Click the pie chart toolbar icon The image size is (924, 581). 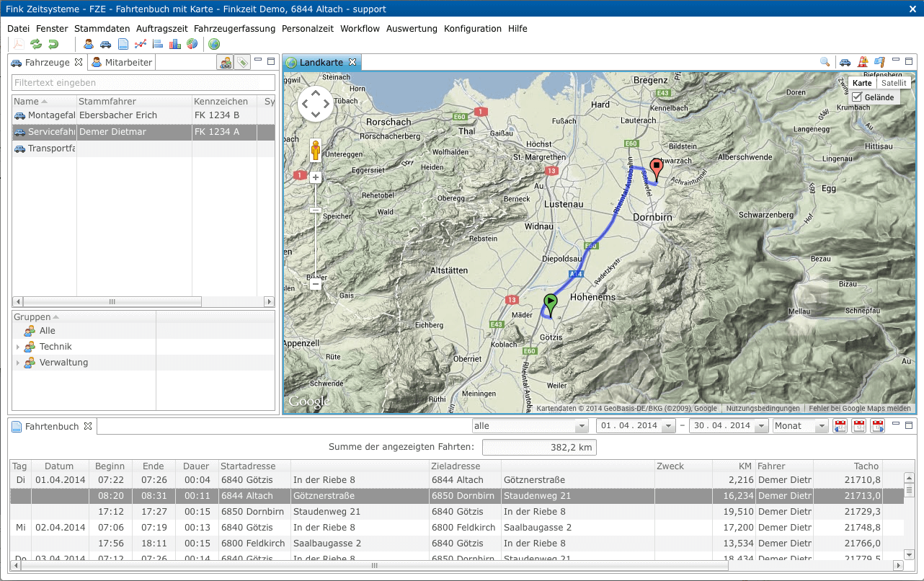click(x=192, y=45)
